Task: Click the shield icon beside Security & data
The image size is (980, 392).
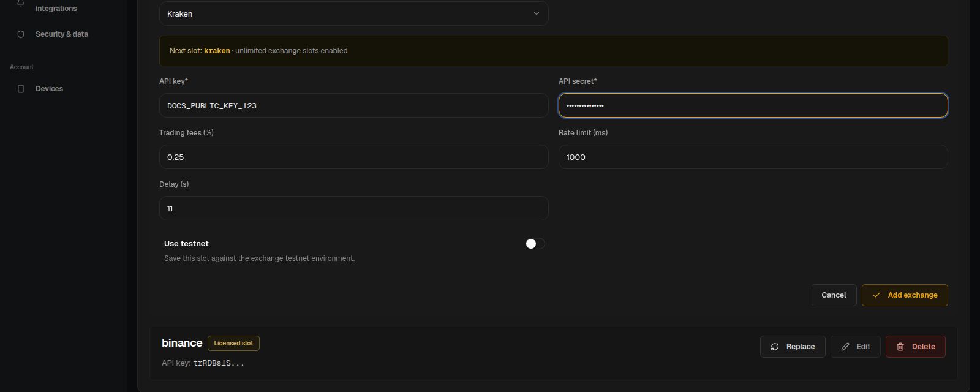Action: 21,34
